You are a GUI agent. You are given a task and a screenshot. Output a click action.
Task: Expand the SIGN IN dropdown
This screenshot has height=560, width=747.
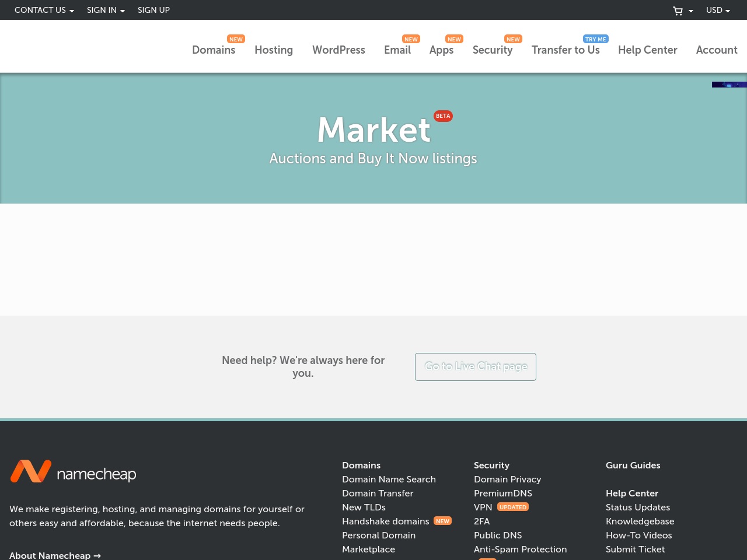tap(106, 10)
